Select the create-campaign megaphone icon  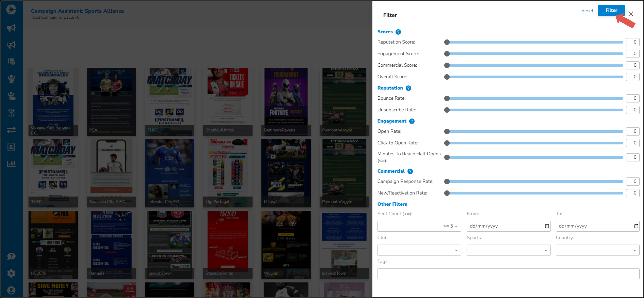click(11, 44)
